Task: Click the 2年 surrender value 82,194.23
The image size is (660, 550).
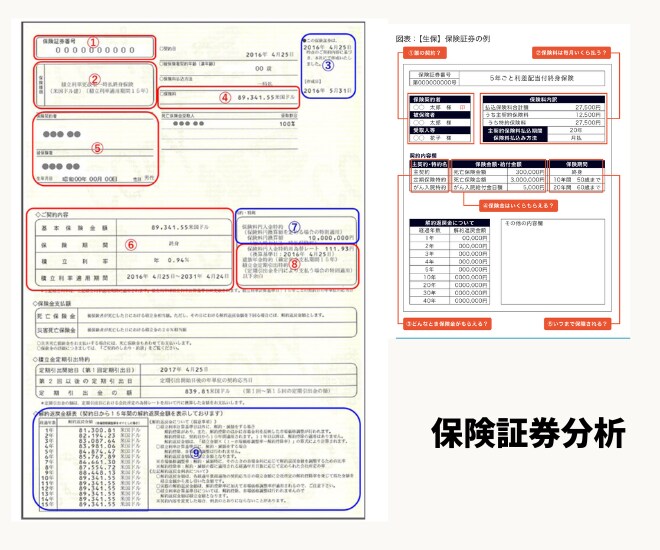Action: pos(97,436)
